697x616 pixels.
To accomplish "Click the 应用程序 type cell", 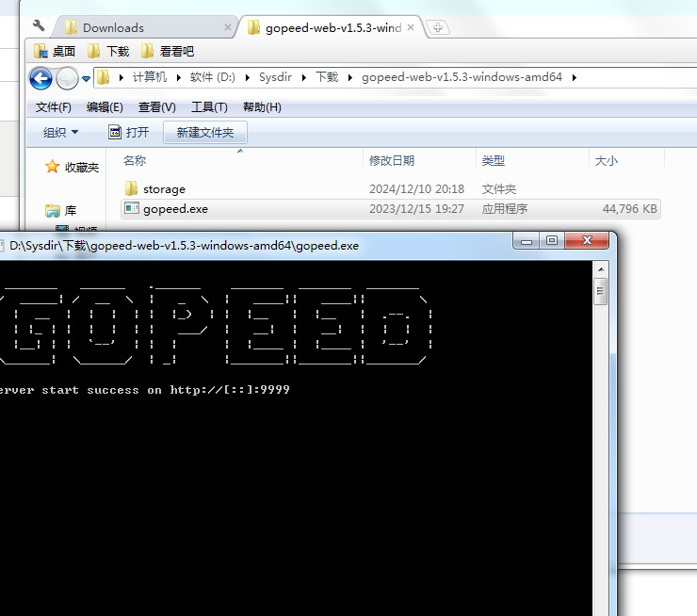I will [x=505, y=209].
